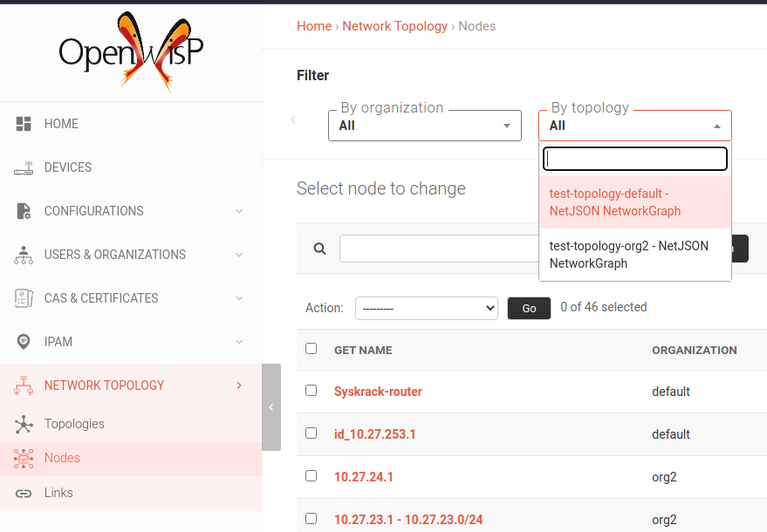The height and width of the screenshot is (532, 767).
Task: Select the DEVICES icon in the sidebar
Action: coord(24,167)
